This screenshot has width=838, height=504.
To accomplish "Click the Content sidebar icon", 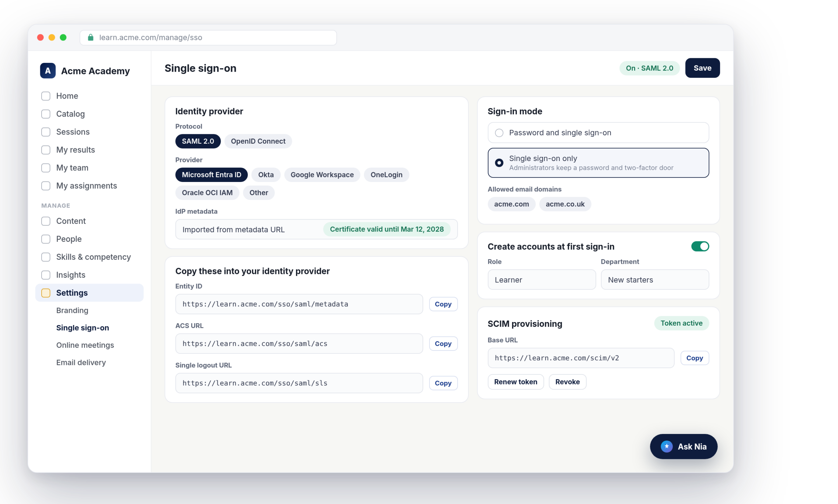I will point(46,221).
